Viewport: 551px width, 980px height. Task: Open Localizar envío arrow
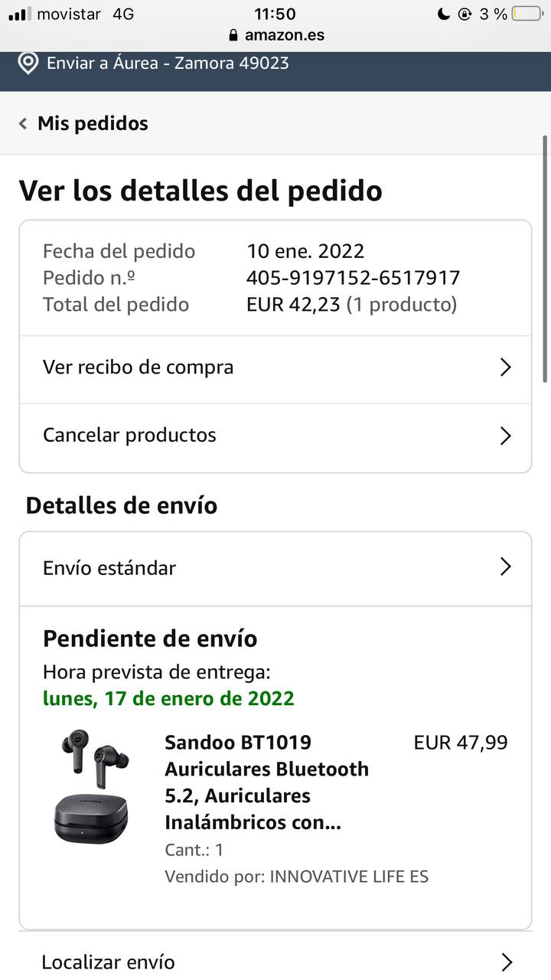click(505, 962)
